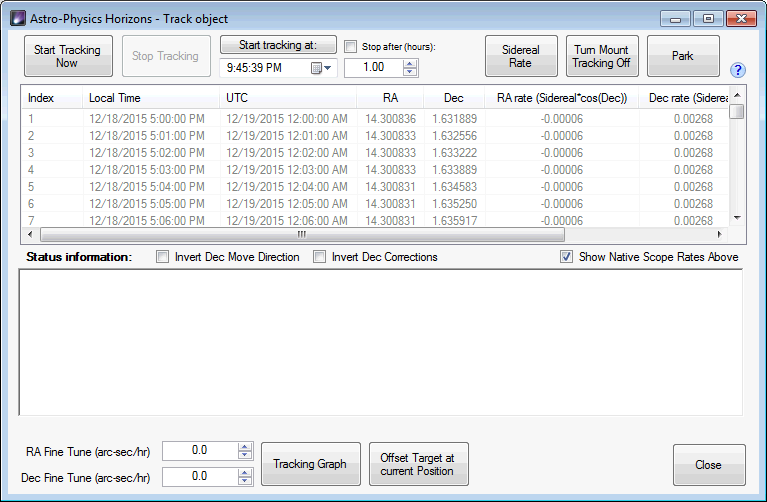Click the table scroll up arrow
Viewport: 767px width, 502px height.
coord(737,95)
